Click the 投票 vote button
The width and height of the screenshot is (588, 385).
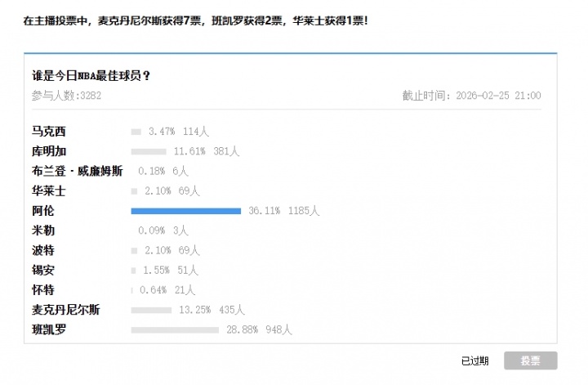point(530,360)
